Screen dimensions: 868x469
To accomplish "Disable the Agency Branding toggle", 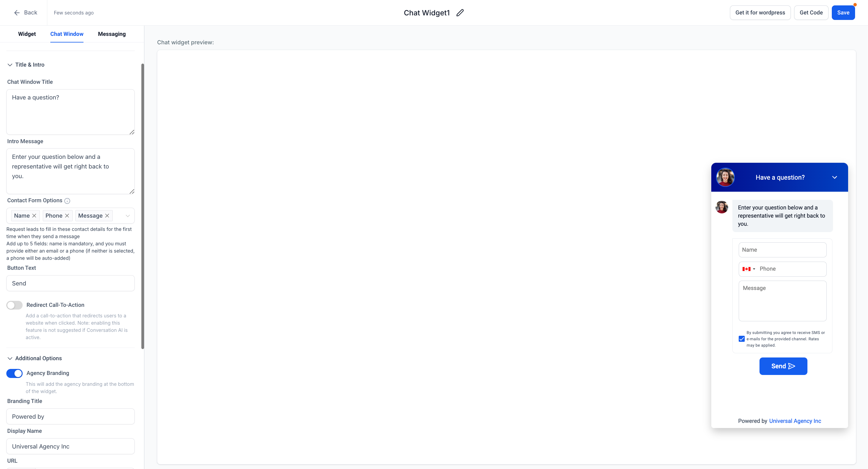I will pos(14,373).
